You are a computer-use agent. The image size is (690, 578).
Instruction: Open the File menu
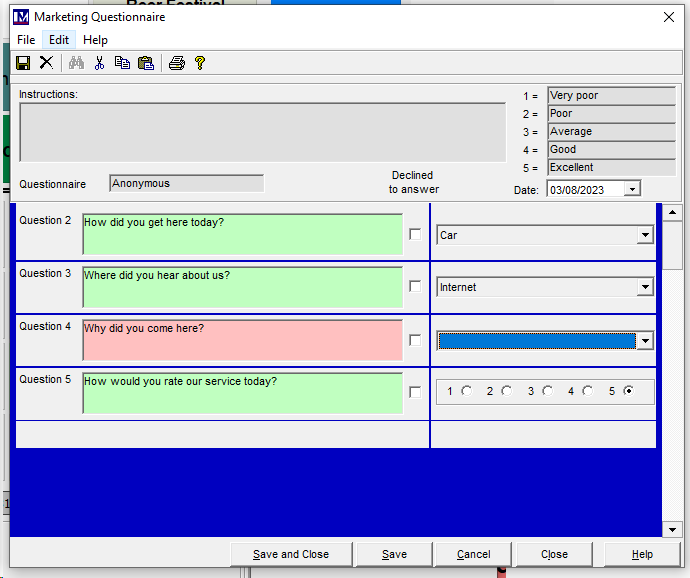tap(26, 40)
